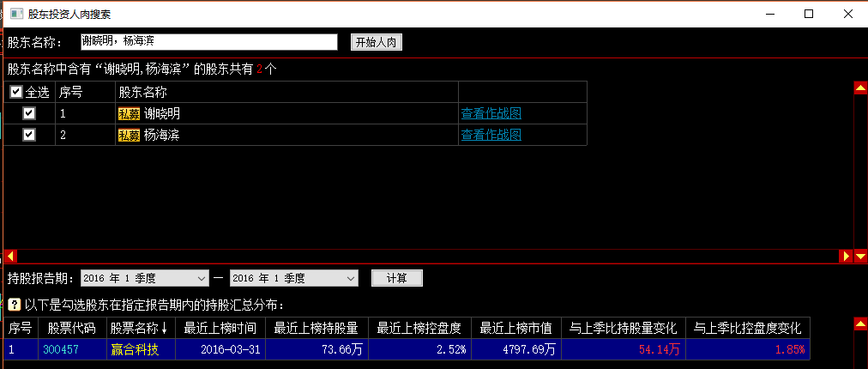
Task: Open the 查看作战图 link for 谢晓明
Action: (x=491, y=113)
